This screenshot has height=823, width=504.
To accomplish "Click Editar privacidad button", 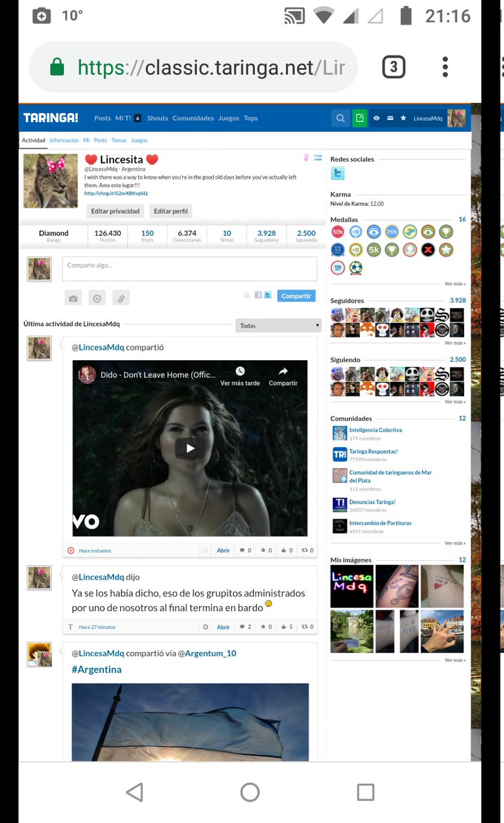I will (115, 211).
